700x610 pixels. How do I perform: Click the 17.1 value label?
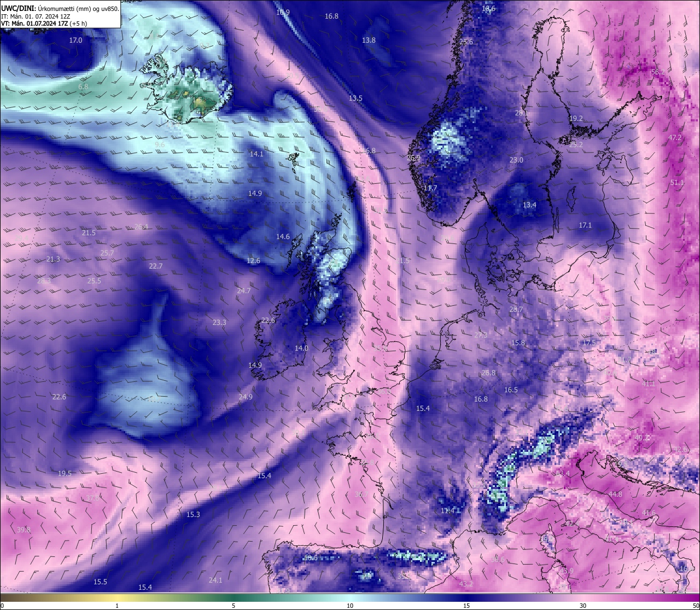tap(585, 225)
